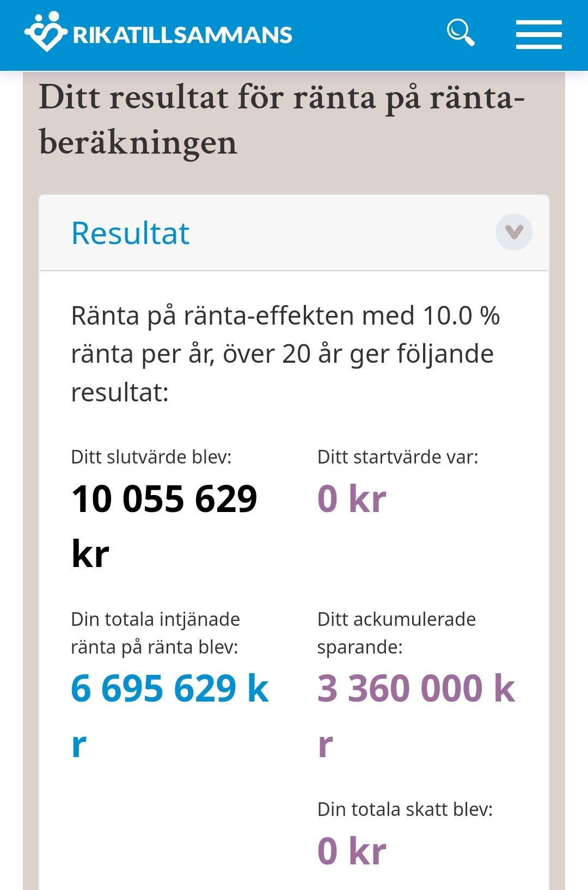Collapse the Resultat panel chevron
Viewport: 588px width, 890px height.
coord(513,233)
